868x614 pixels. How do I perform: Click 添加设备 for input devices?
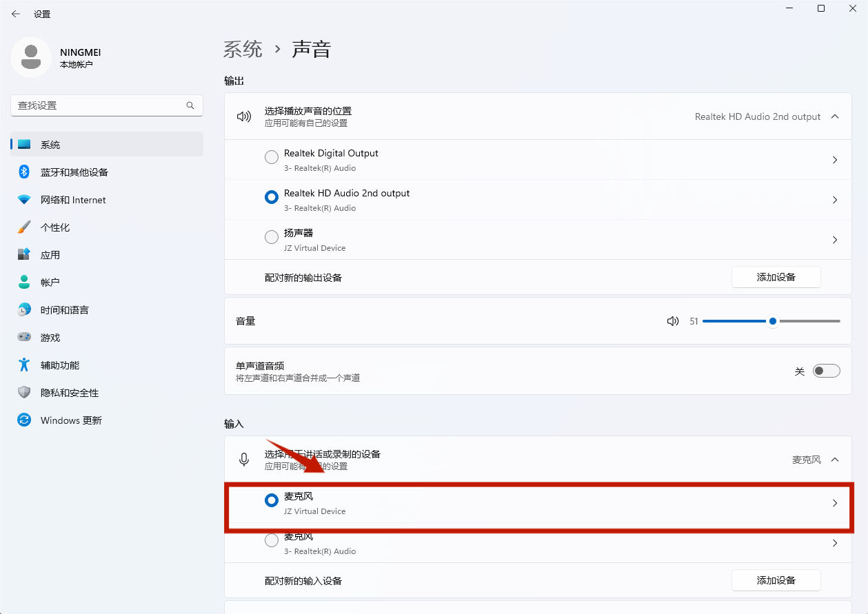pyautogui.click(x=776, y=580)
